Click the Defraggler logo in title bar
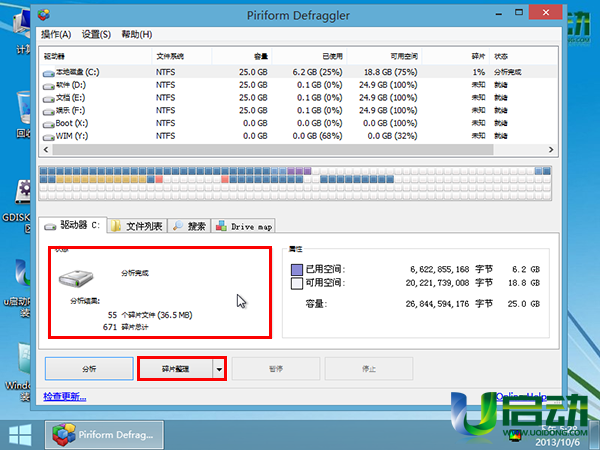Screen dimensions: 600x450 tap(44, 15)
